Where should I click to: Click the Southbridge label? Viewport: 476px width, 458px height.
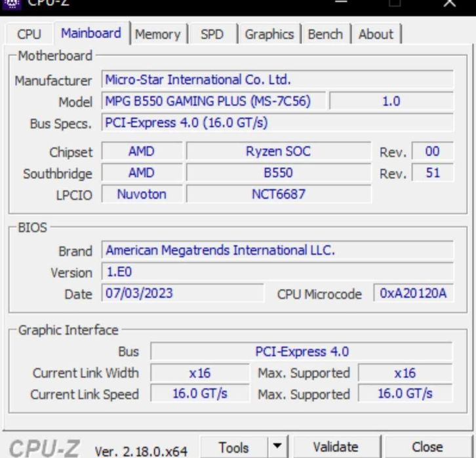[x=58, y=174]
